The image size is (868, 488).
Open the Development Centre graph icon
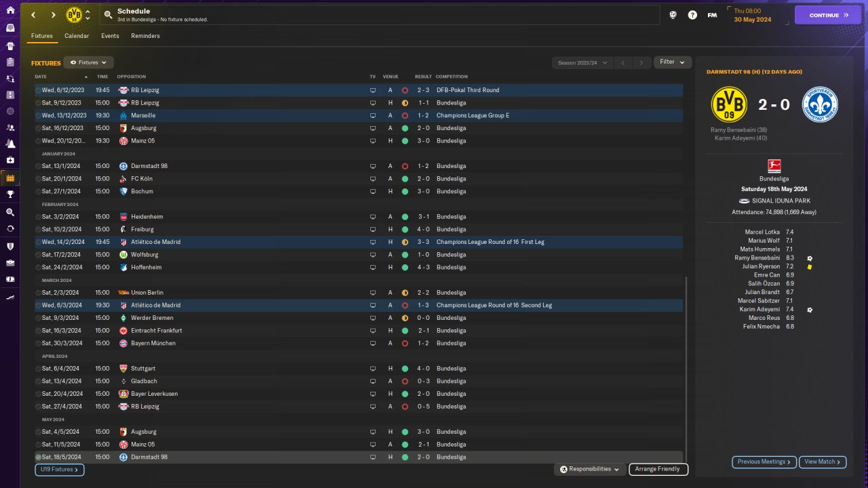10,296
